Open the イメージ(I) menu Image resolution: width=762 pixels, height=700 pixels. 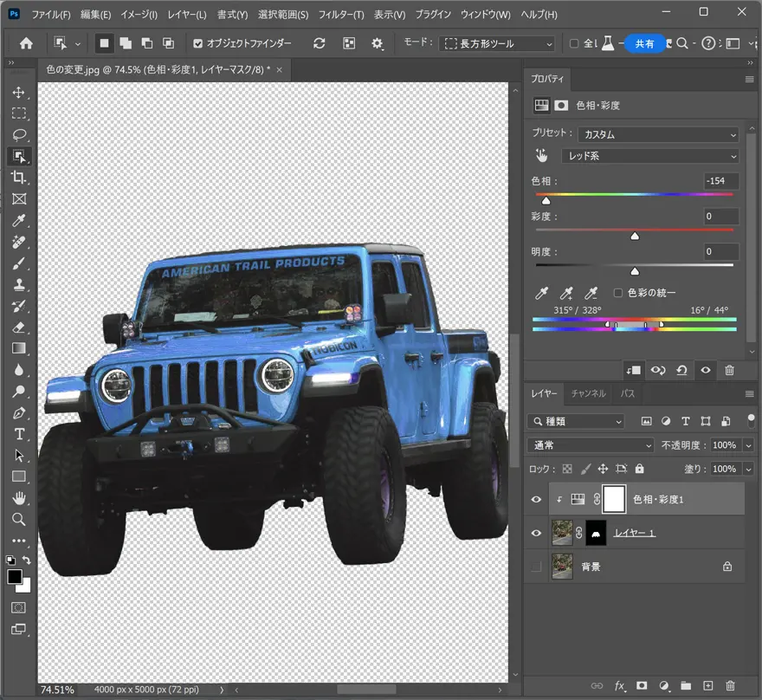(x=139, y=15)
